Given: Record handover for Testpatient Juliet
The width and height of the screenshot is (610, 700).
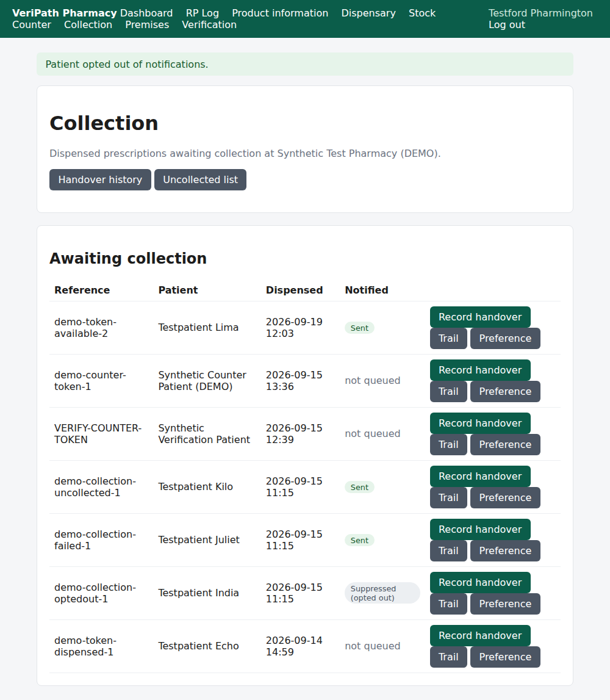Looking at the screenshot, I should [480, 530].
